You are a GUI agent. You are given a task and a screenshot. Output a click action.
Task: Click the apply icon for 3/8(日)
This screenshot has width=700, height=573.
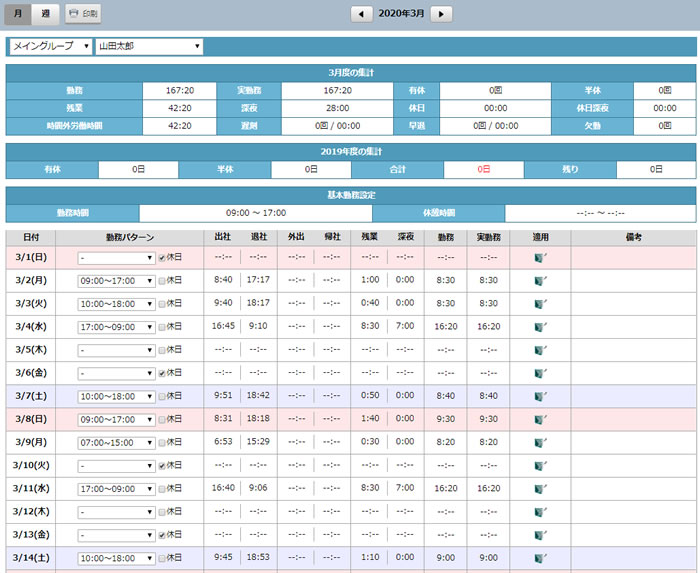pyautogui.click(x=540, y=419)
